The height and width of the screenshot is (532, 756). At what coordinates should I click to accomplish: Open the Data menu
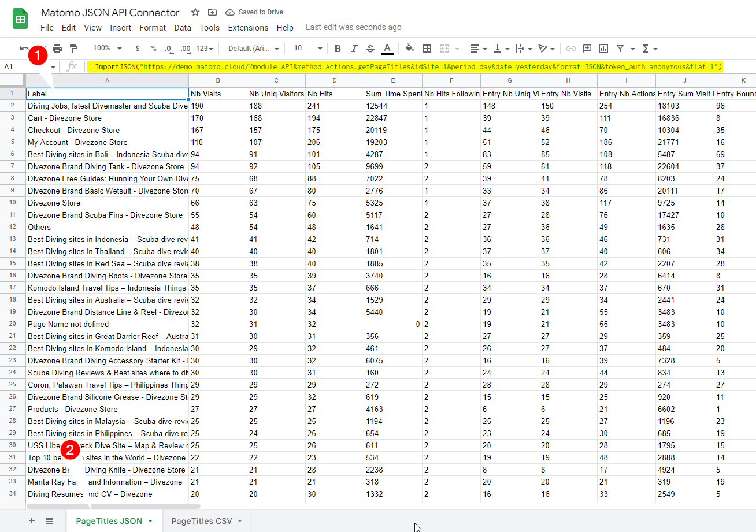(x=183, y=28)
